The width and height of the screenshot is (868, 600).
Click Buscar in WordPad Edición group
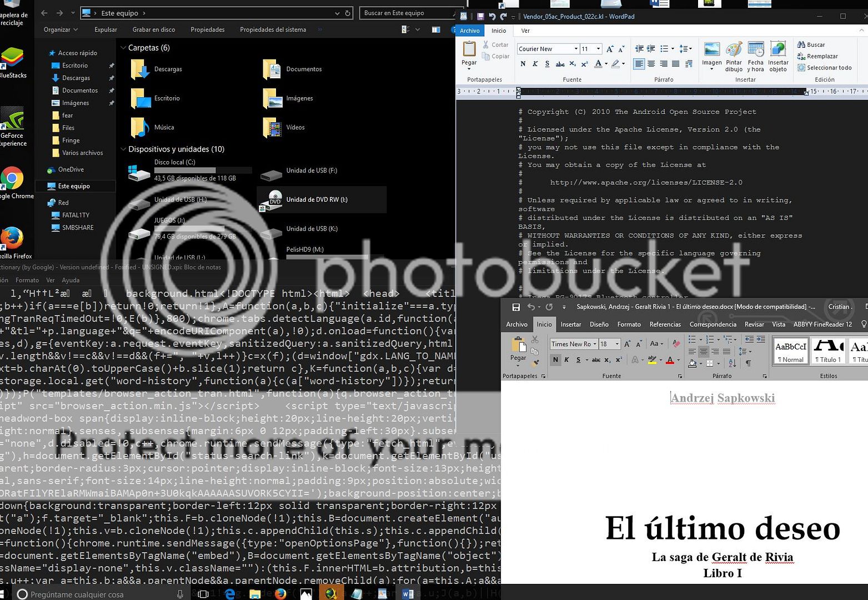811,44
